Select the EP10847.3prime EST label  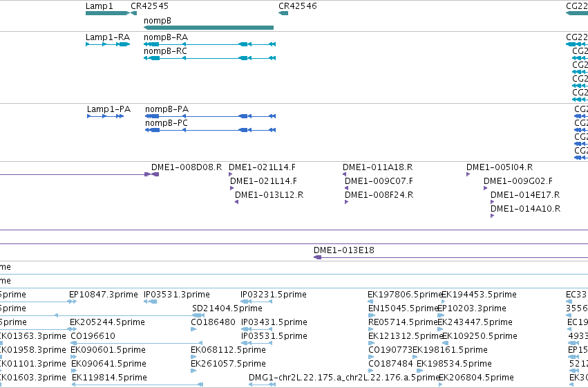[x=104, y=295]
